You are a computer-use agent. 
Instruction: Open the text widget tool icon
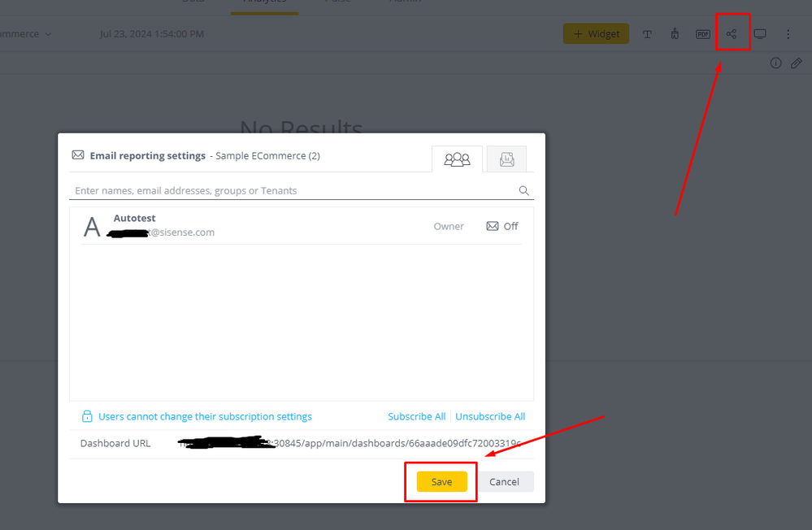tap(647, 34)
